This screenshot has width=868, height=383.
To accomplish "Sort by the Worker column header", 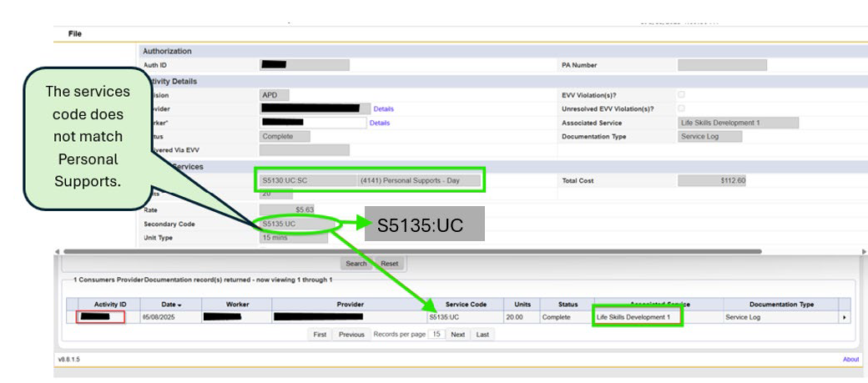I will coord(237,305).
